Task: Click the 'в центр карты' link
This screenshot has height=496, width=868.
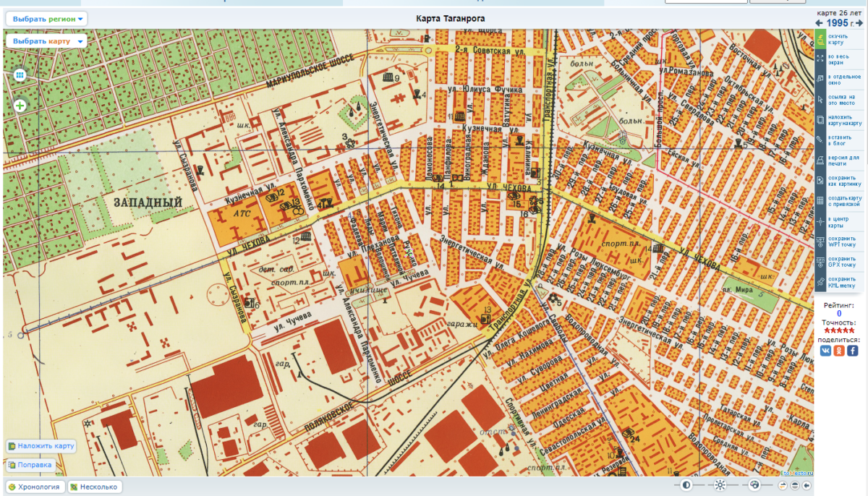Action: pos(838,221)
